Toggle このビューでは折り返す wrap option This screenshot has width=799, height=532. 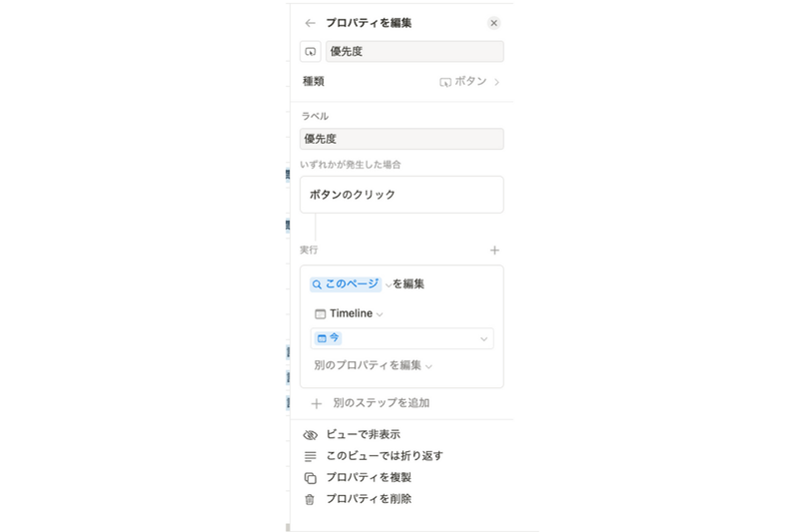click(384, 456)
